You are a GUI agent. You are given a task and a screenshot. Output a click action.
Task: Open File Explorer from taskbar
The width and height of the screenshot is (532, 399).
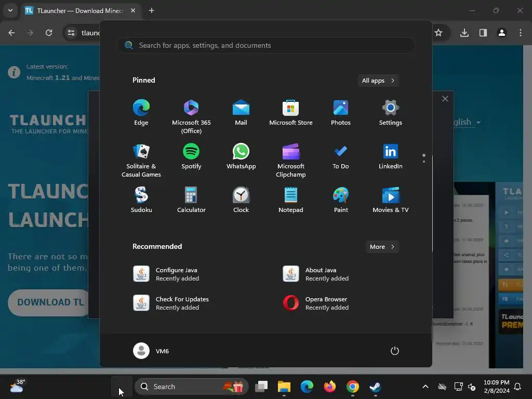[x=284, y=387]
